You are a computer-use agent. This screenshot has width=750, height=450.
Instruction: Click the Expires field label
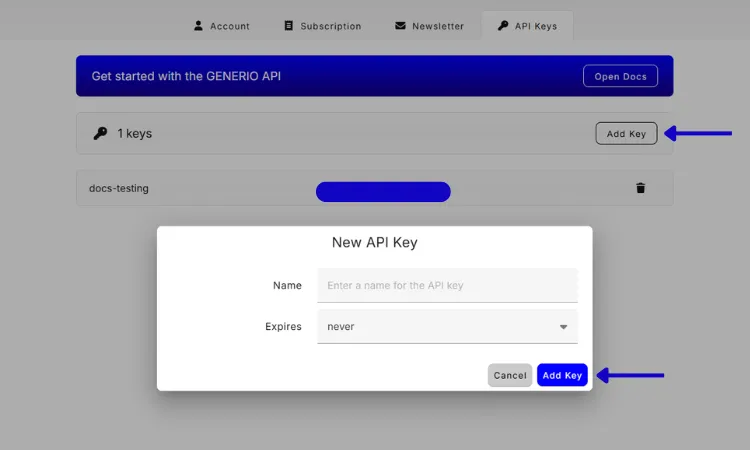pyautogui.click(x=283, y=327)
